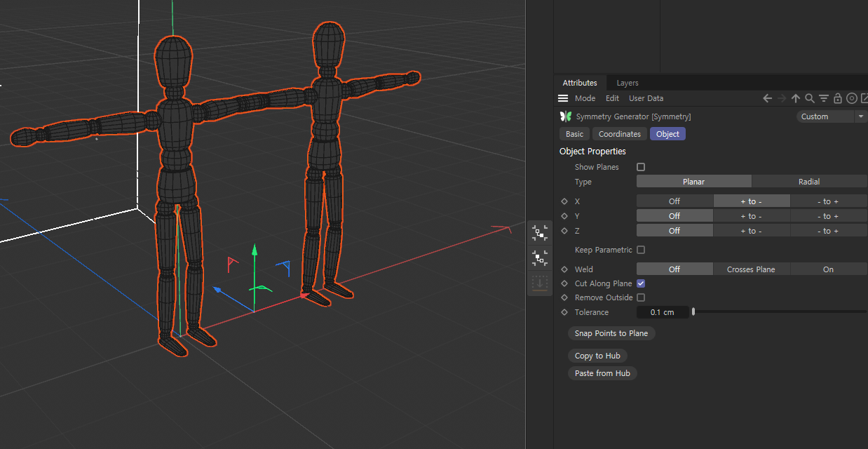Set Y symmetry to - to +
The image size is (868, 449).
pyautogui.click(x=829, y=216)
